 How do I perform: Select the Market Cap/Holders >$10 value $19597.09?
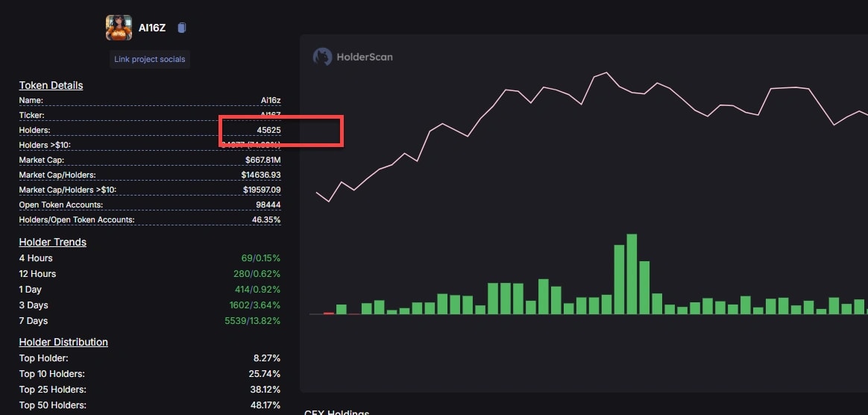pyautogui.click(x=261, y=190)
